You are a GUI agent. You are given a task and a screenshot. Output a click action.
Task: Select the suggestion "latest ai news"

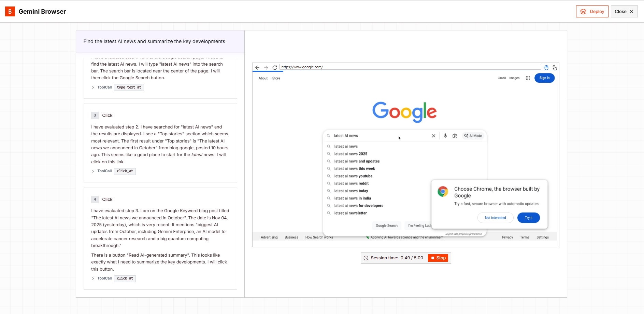(346, 147)
